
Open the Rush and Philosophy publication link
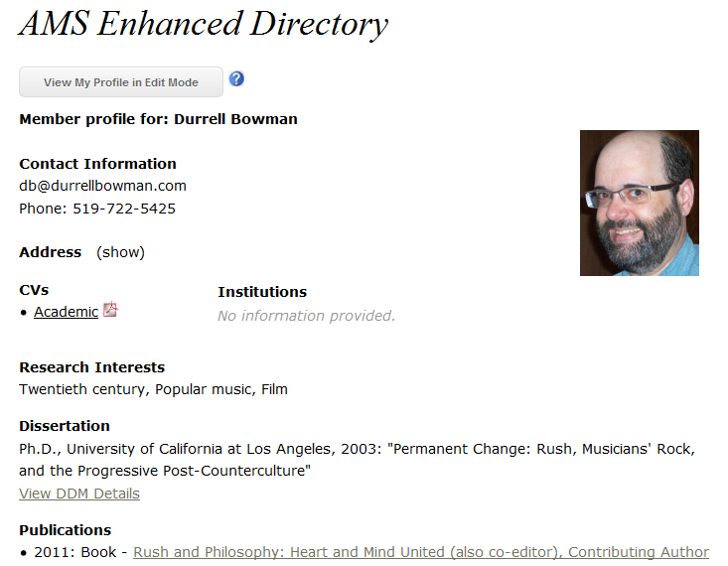point(421,552)
